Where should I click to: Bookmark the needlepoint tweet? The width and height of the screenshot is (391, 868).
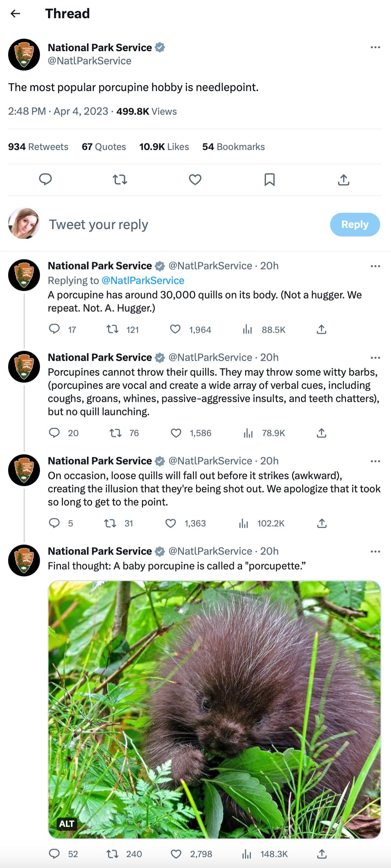coord(269,180)
